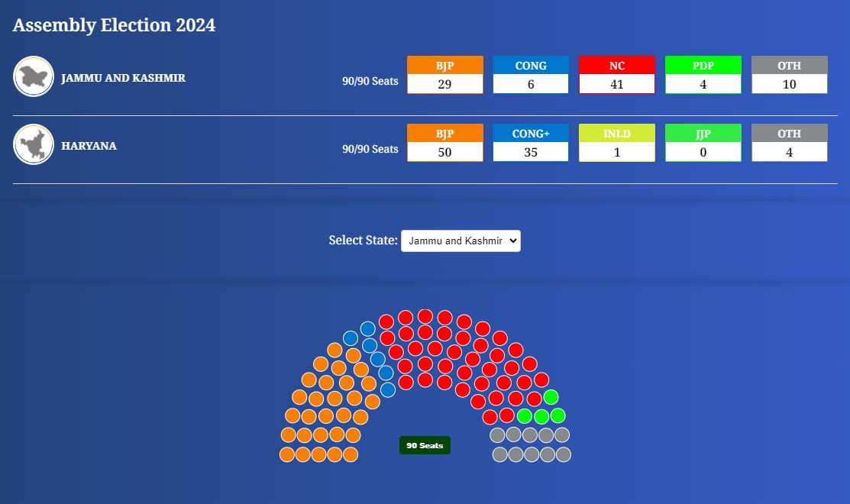Click the NC 41 seats box
850x504 pixels.
(617, 75)
